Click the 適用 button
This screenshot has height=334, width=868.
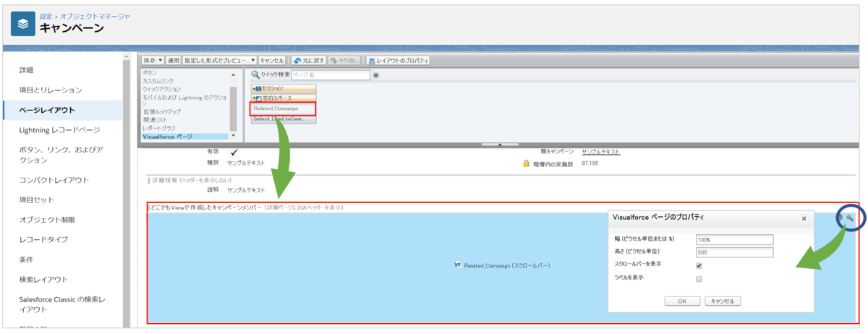click(x=174, y=60)
